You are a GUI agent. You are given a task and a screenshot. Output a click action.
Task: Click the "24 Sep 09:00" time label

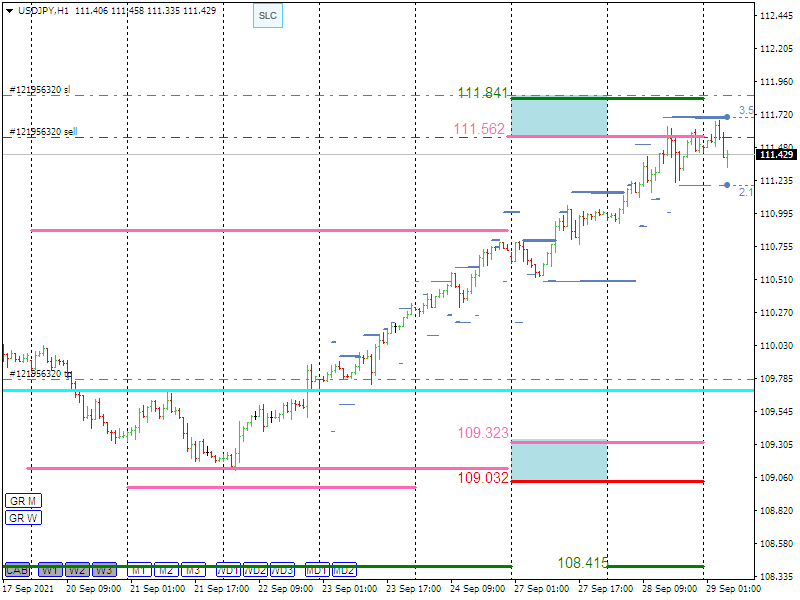click(x=478, y=588)
